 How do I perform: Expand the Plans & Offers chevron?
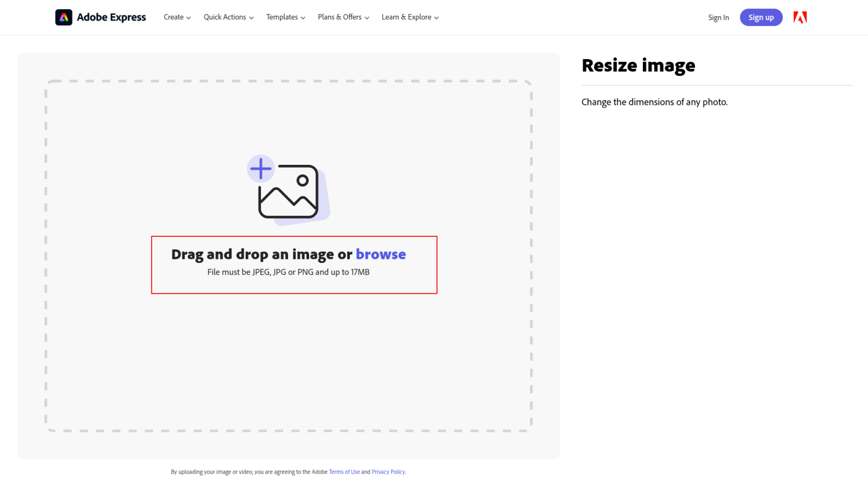tap(367, 18)
